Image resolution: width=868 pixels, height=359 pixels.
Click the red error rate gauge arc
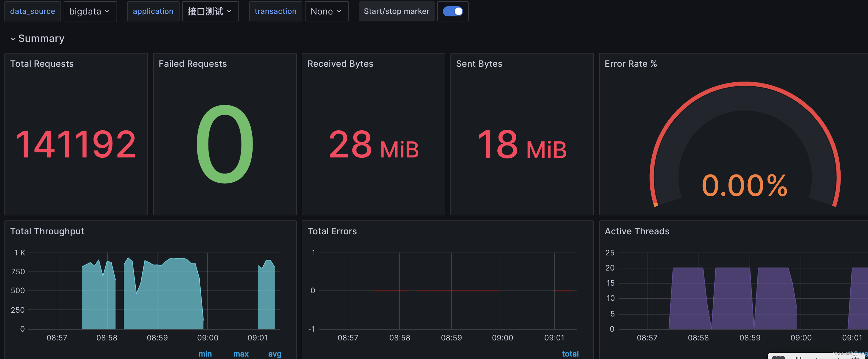[745, 84]
